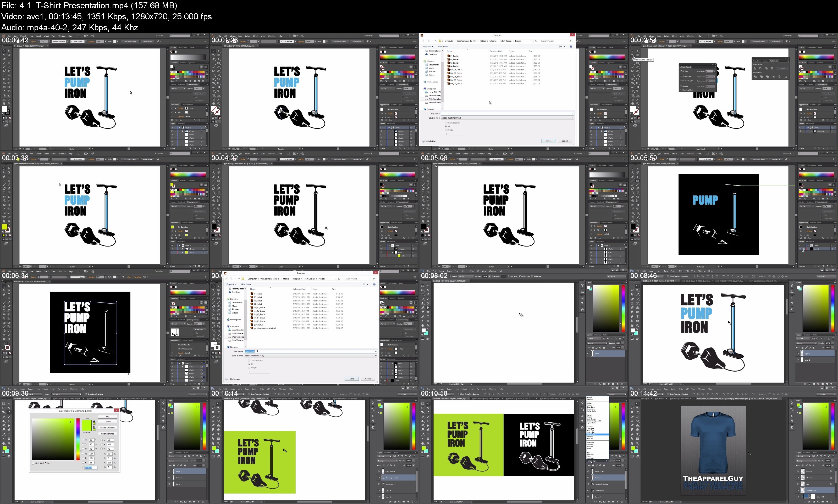The image size is (838, 504).
Task: In 00:10:14 frame, hide Rectangle 1 copy layer
Action: point(379,478)
